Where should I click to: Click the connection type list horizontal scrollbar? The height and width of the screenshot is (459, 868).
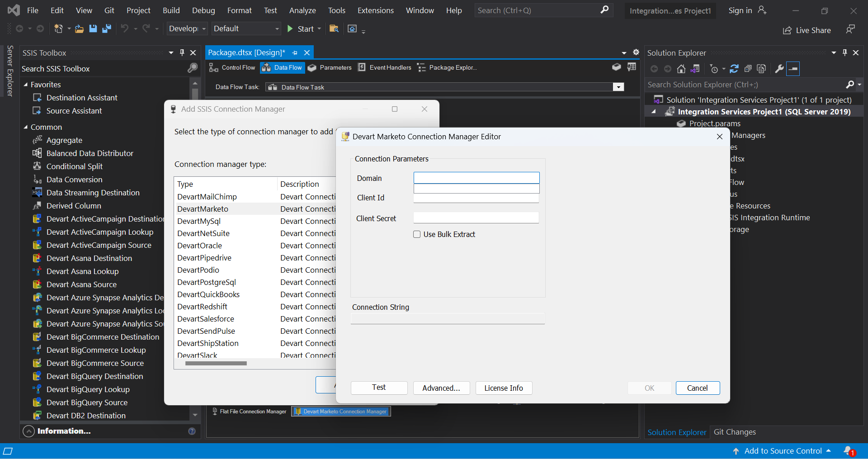[x=216, y=363]
